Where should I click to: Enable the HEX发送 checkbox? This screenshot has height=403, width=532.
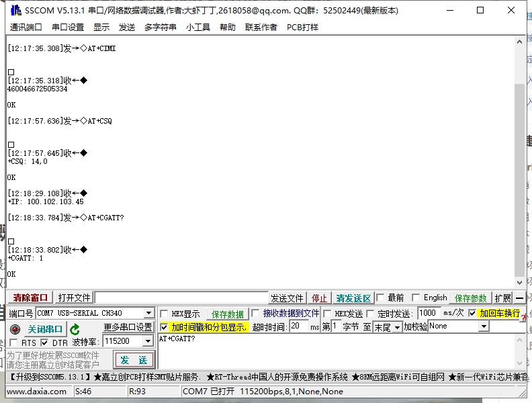point(327,314)
